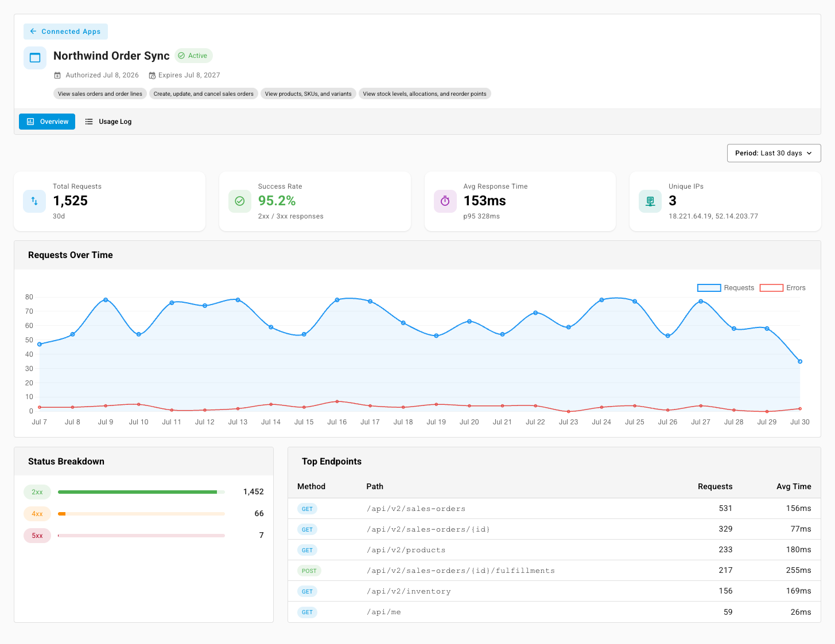
Task: Click the 531 requests value
Action: coord(725,509)
